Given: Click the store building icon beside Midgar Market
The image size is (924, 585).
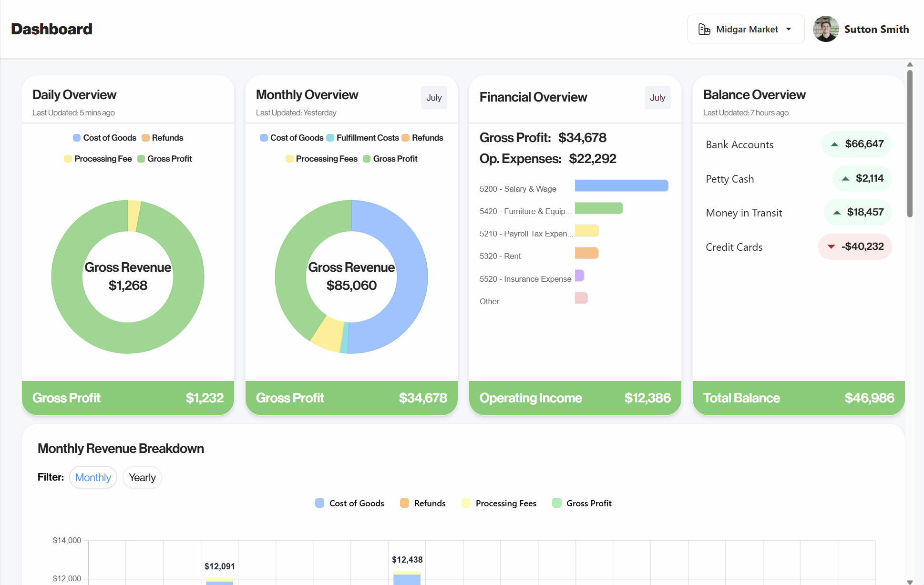Looking at the screenshot, I should [704, 30].
